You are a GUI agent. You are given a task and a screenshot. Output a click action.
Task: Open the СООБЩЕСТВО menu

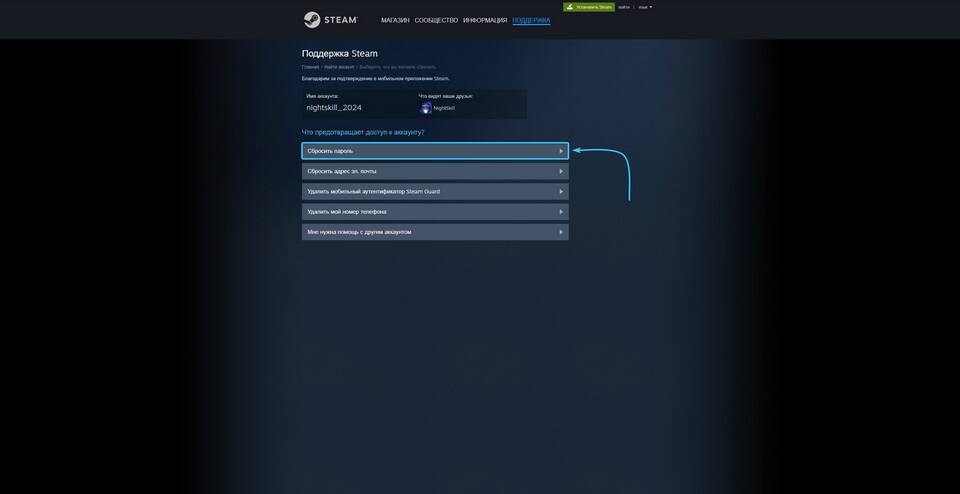click(x=436, y=20)
